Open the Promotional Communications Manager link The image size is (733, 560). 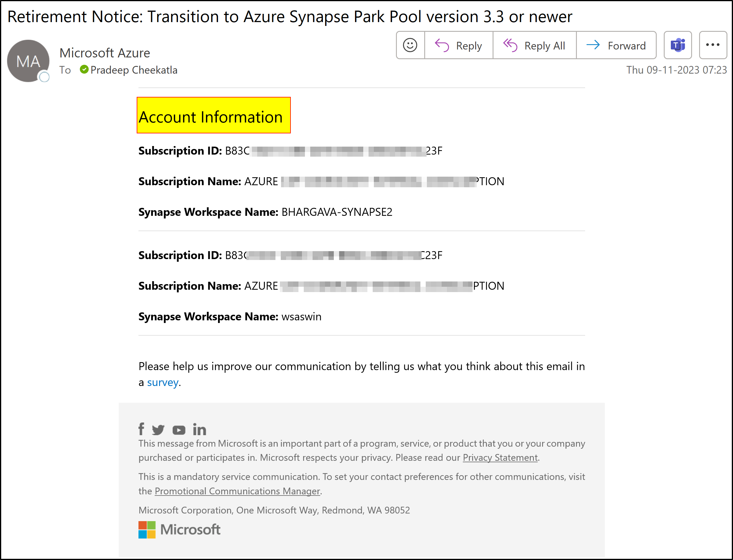(237, 491)
